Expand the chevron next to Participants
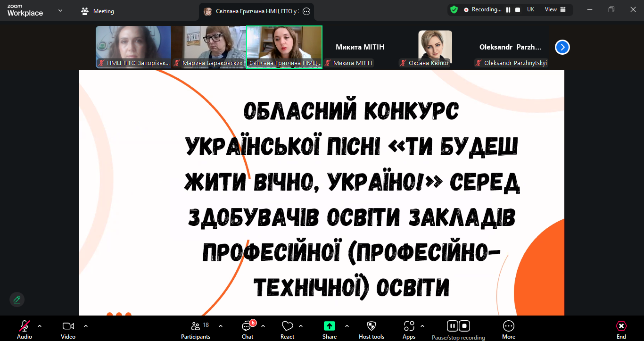The width and height of the screenshot is (644, 341). (221, 326)
